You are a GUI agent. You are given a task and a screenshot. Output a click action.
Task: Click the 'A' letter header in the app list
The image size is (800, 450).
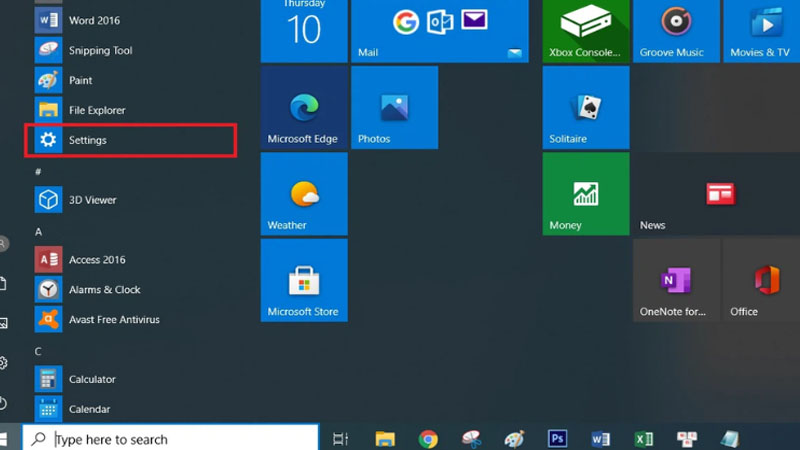pos(38,232)
